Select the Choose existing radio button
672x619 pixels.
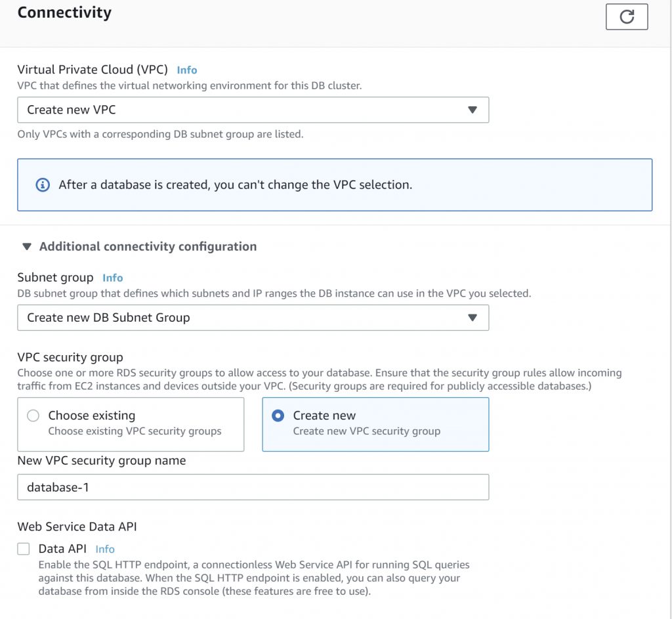pyautogui.click(x=33, y=416)
